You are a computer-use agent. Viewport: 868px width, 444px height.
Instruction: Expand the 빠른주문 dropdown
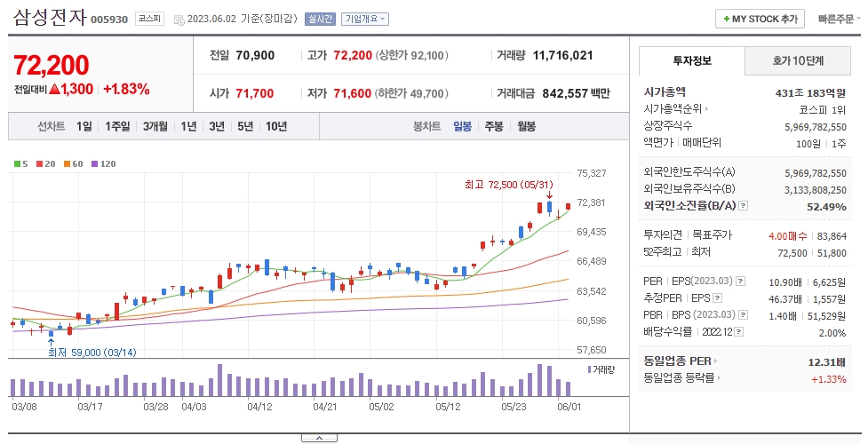[x=840, y=19]
